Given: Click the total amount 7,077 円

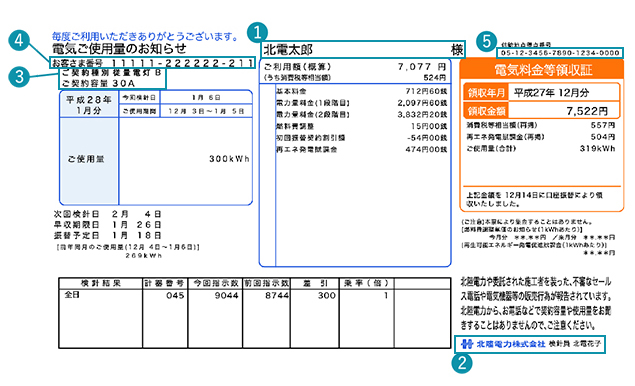Looking at the screenshot, I should [422, 67].
